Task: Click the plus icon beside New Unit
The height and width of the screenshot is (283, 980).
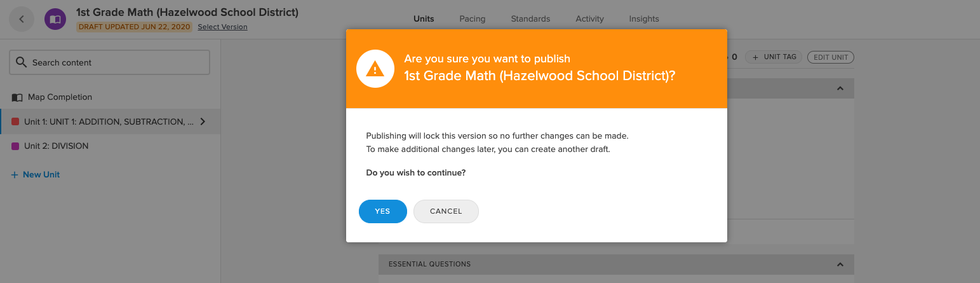Action: coord(15,174)
